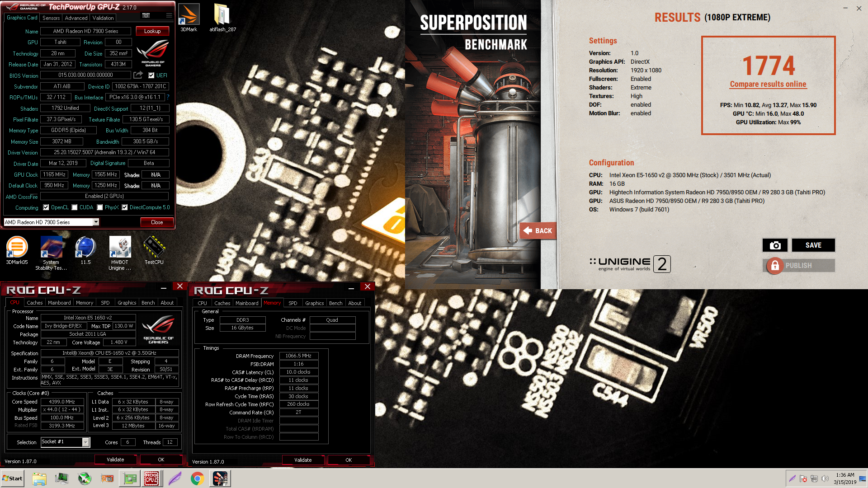Open Mainboard tab in left CPU-Z window
Viewport: 868px width, 488px height.
pos(59,303)
